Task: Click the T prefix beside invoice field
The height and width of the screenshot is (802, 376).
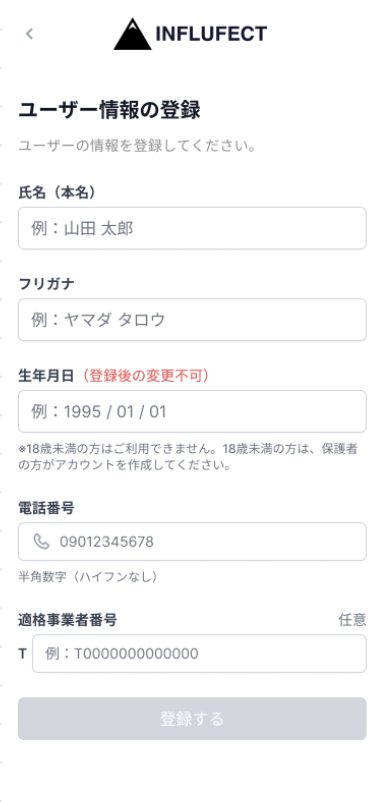Action: 23,654
